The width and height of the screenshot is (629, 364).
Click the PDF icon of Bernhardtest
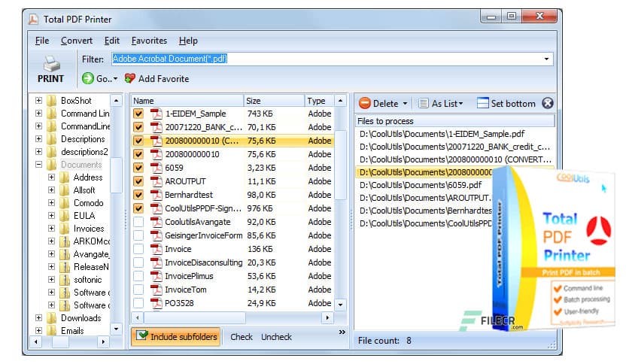(x=156, y=195)
